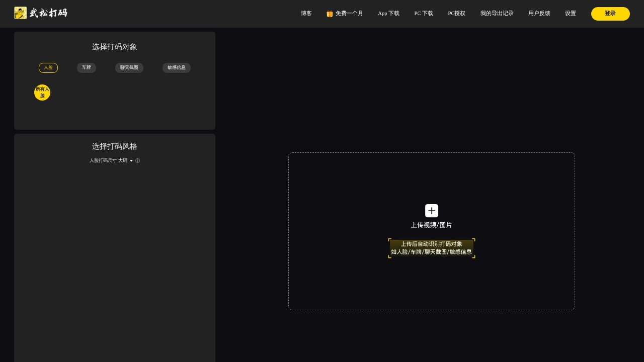The height and width of the screenshot is (362, 644).
Task: Open PC授权 from the top menu
Action: (456, 14)
